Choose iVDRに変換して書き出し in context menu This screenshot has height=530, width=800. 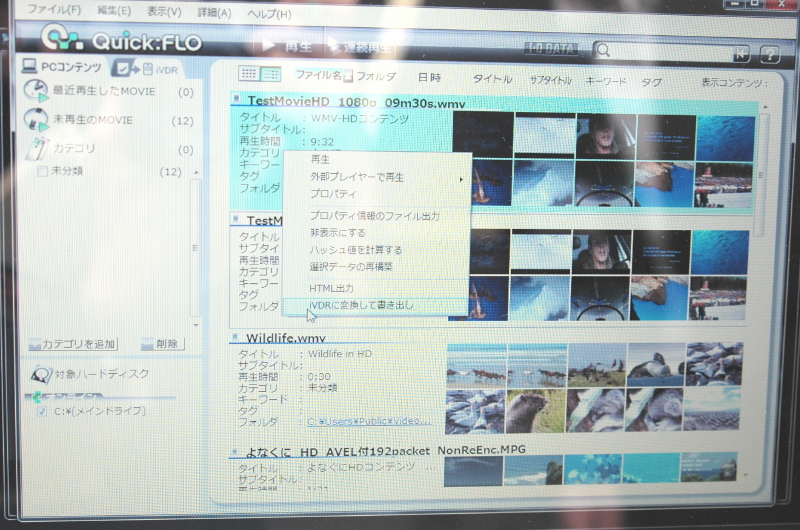point(376,306)
